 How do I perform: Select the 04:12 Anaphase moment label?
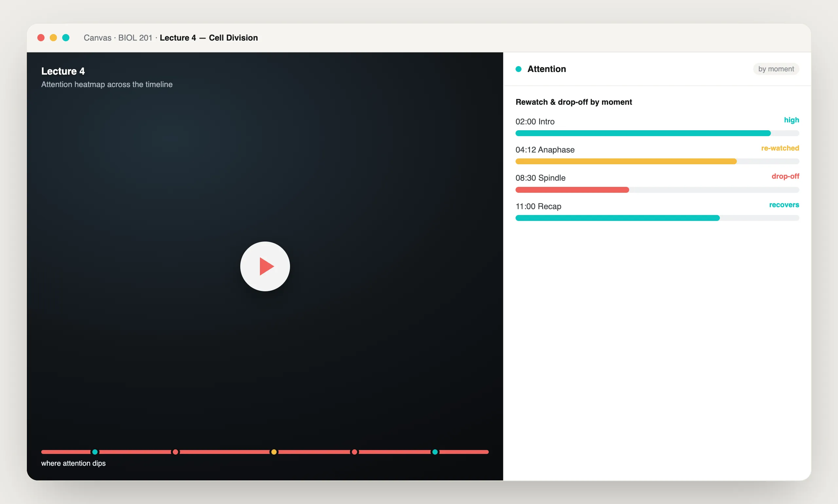(x=545, y=150)
